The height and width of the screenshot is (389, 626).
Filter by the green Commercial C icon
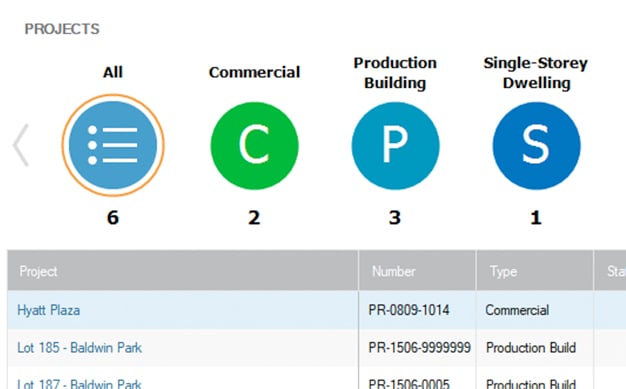click(254, 146)
